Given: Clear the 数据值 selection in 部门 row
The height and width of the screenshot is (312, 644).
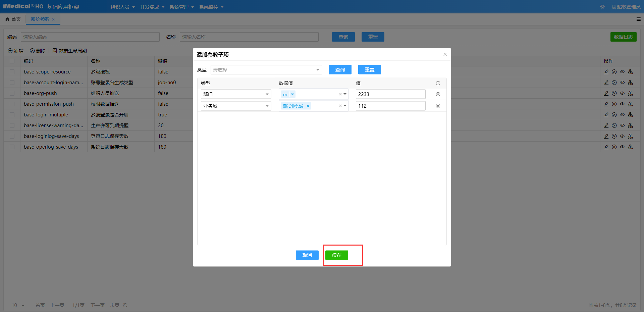Looking at the screenshot, I should (340, 94).
